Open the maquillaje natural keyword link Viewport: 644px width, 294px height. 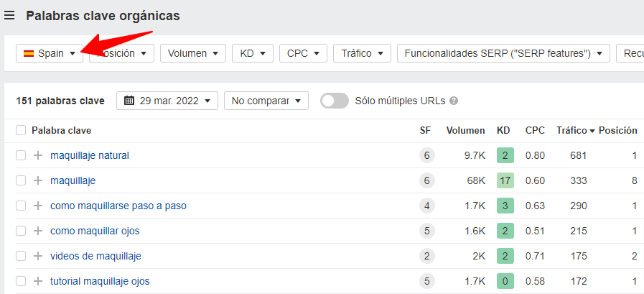(x=90, y=155)
